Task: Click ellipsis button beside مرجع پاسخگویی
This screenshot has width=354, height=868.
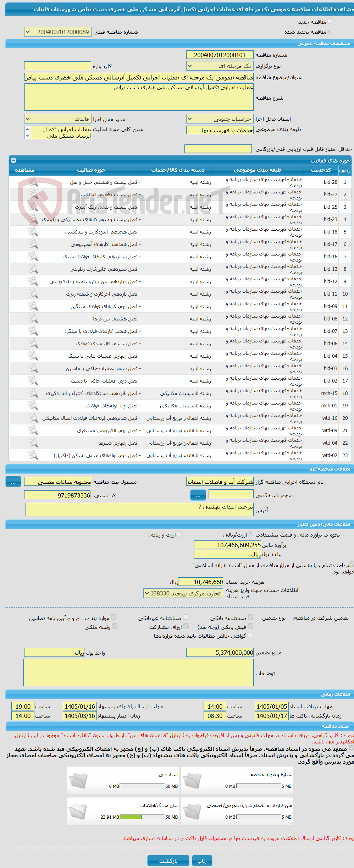Action: tap(198, 495)
